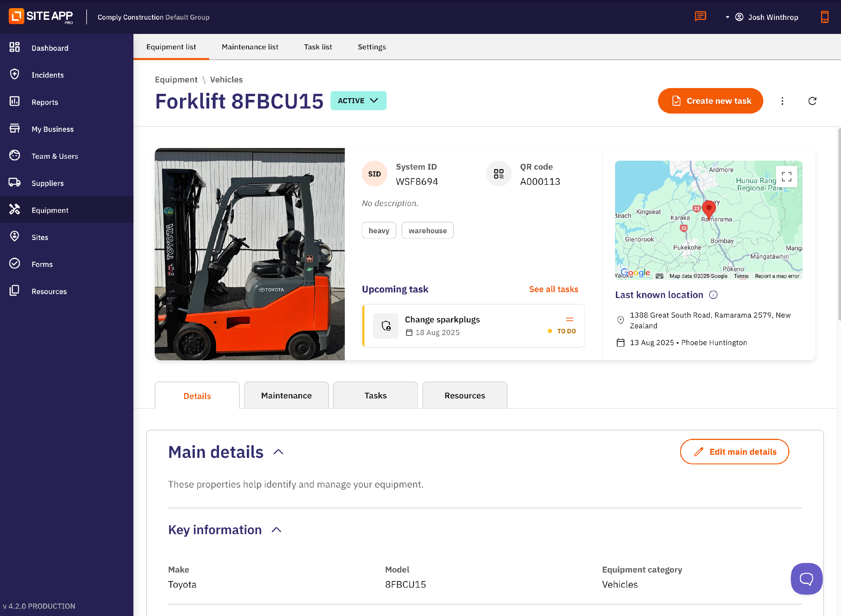Viewport: 841px width, 616px height.
Task: Switch to the Maintenance list tab
Action: (250, 47)
